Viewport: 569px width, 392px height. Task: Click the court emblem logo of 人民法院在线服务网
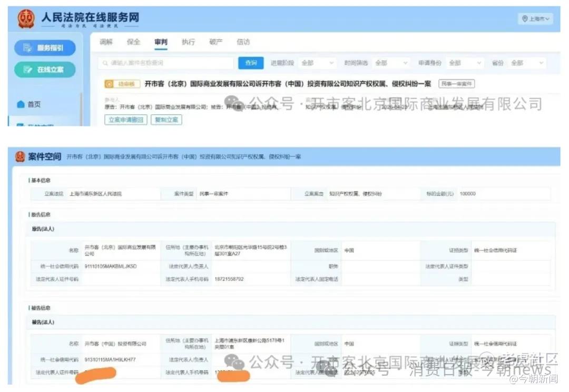[x=26, y=19]
